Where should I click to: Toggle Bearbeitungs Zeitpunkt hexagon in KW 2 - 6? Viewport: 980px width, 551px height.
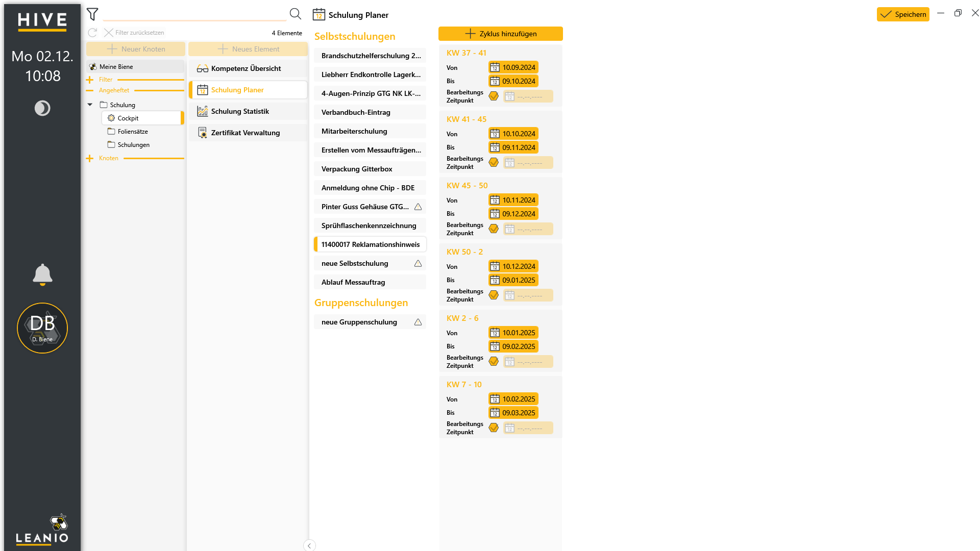(494, 361)
